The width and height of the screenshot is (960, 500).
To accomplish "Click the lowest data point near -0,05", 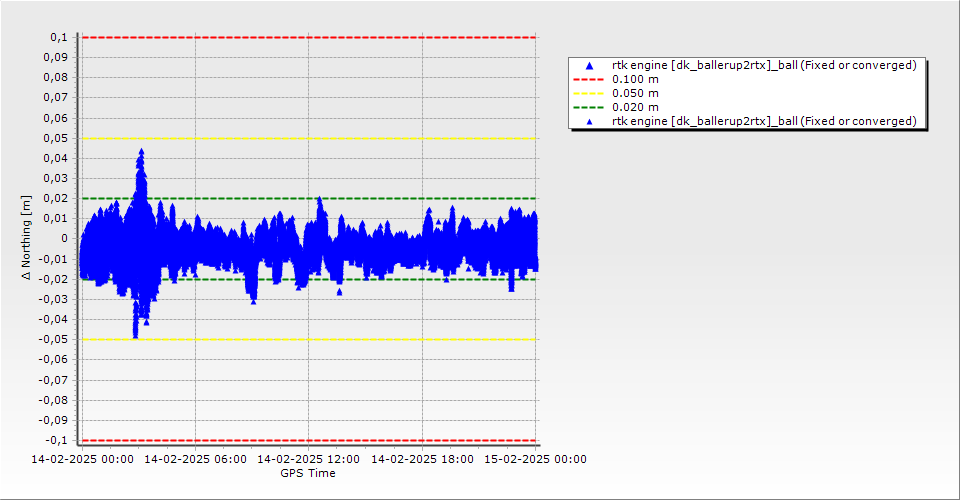I will pos(135,335).
